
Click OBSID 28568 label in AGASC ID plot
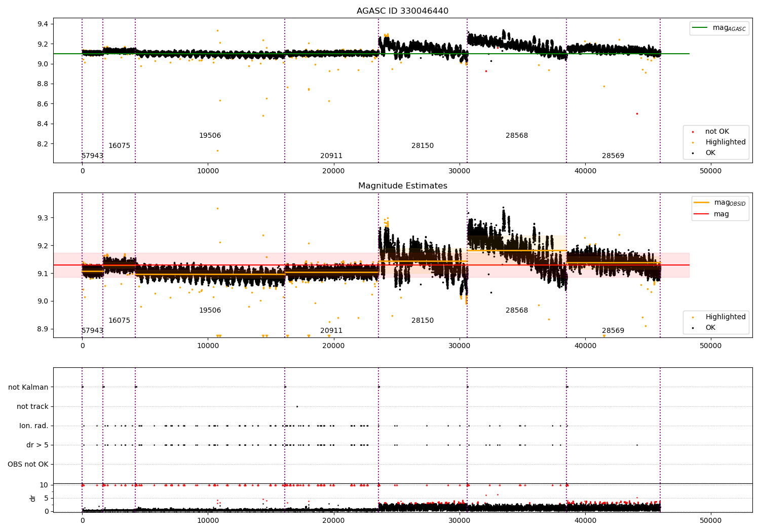point(517,136)
